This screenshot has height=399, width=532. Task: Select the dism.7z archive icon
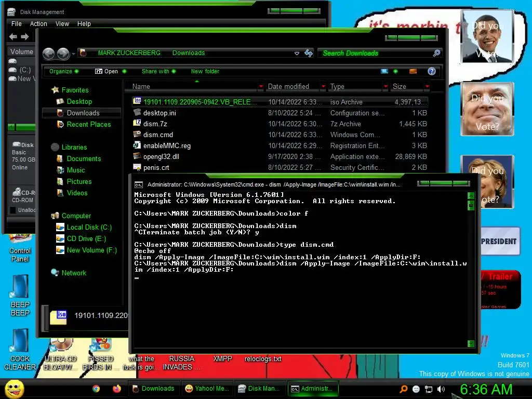[137, 123]
